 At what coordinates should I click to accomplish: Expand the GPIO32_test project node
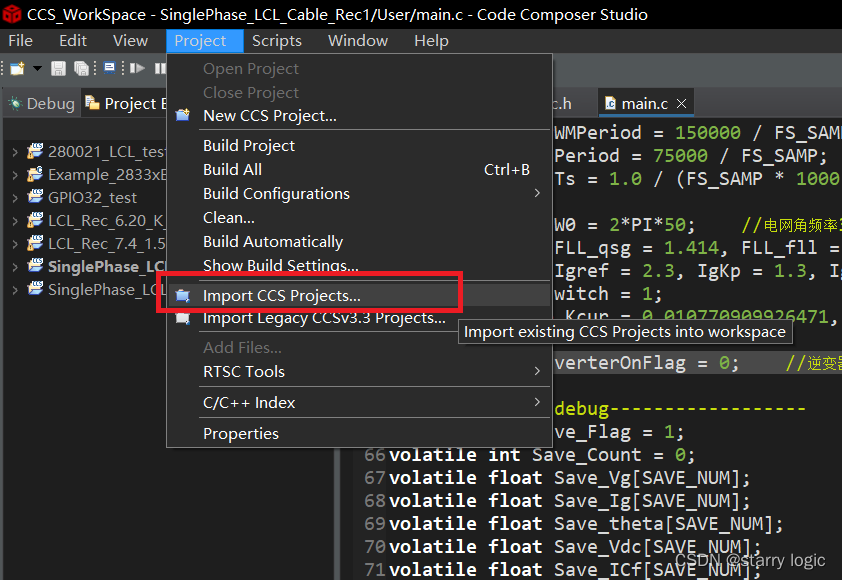point(15,198)
